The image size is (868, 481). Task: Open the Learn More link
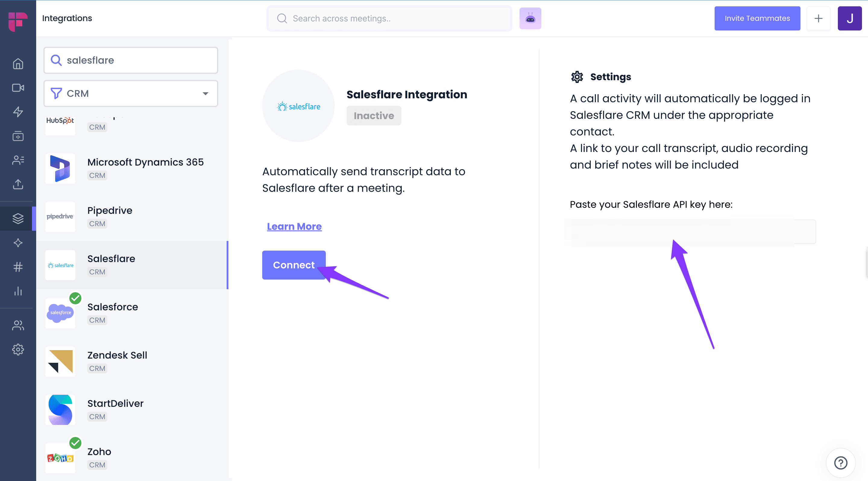point(294,226)
